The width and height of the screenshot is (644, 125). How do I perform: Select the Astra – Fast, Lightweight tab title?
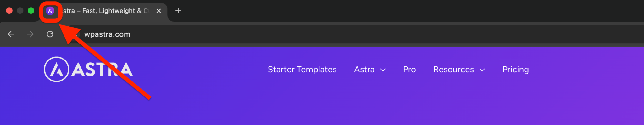(x=105, y=11)
